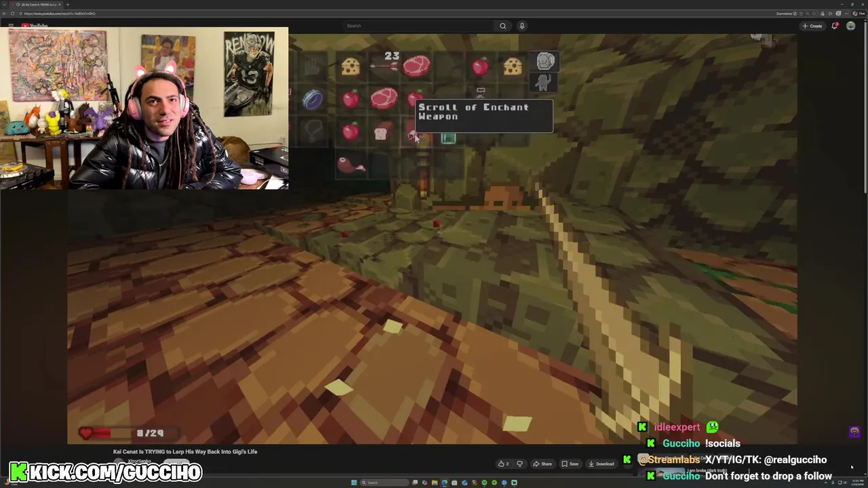Viewport: 868px width, 488px height.
Task: Click the empty glove equipment slot
Action: pos(312,66)
